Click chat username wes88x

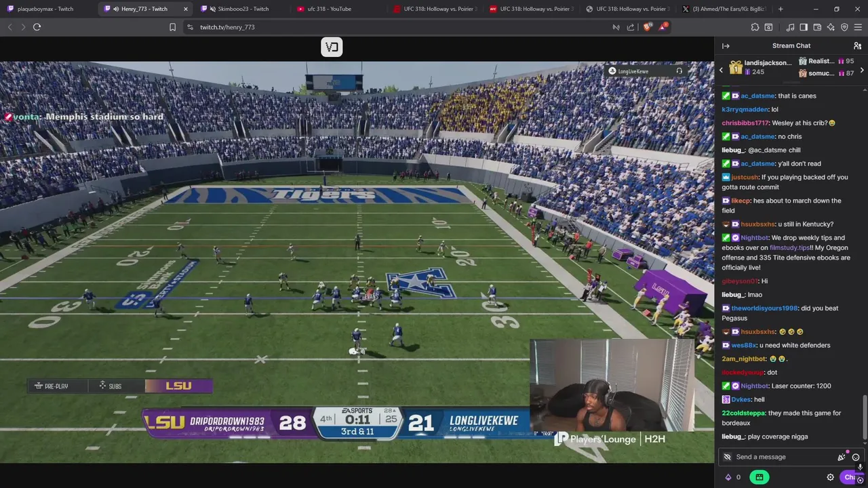(x=744, y=346)
